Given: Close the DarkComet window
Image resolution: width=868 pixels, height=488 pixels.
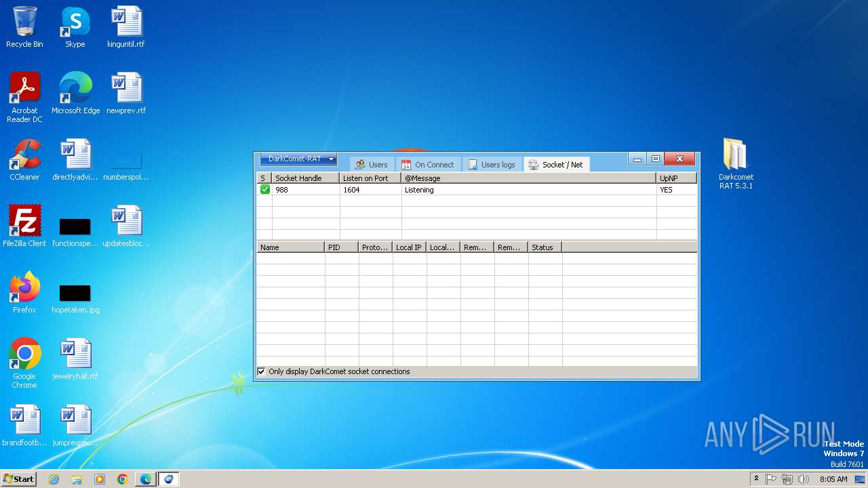Looking at the screenshot, I should click(679, 159).
